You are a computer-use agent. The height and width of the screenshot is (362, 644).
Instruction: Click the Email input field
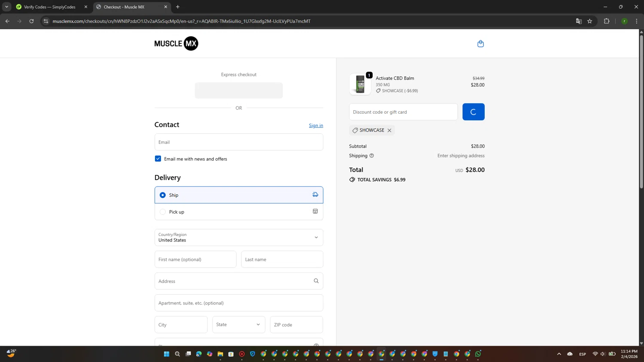click(x=239, y=142)
